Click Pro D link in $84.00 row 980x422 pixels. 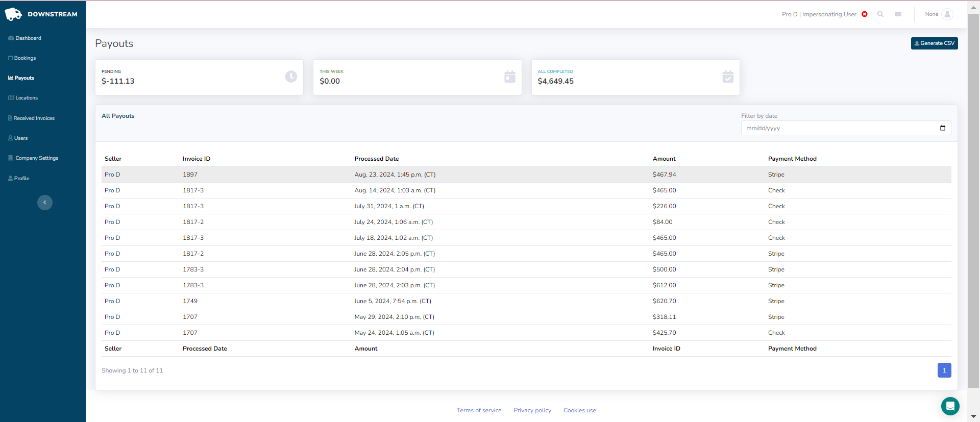pyautogui.click(x=112, y=222)
